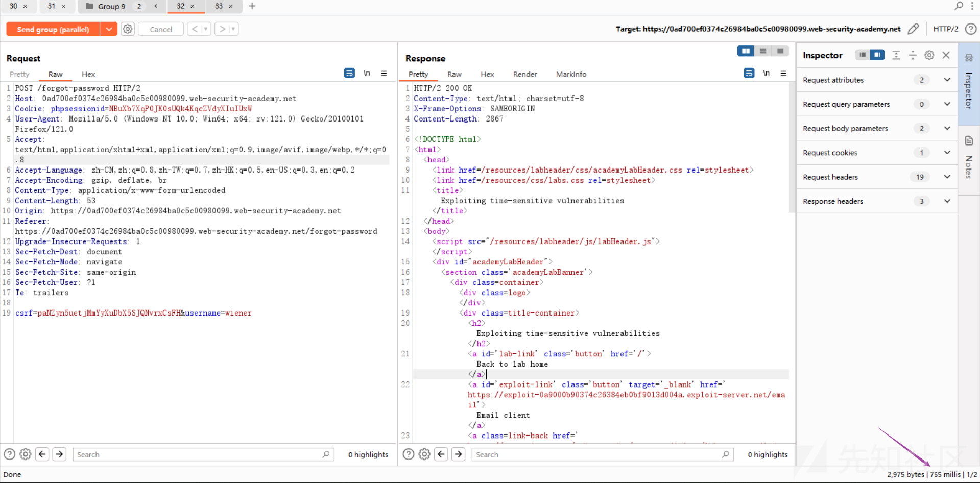Image resolution: width=980 pixels, height=483 pixels.
Task: Open history forward dropdown arrow
Action: pyautogui.click(x=233, y=29)
